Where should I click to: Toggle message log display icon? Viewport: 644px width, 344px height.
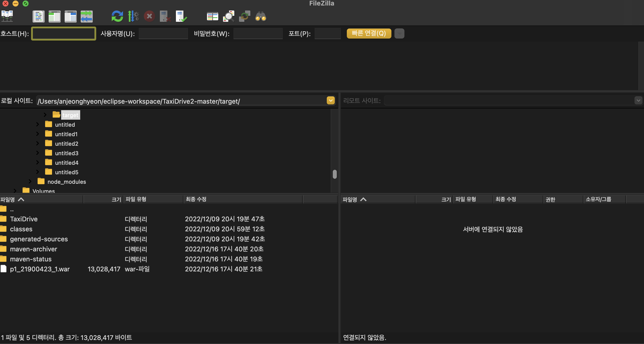tap(38, 17)
